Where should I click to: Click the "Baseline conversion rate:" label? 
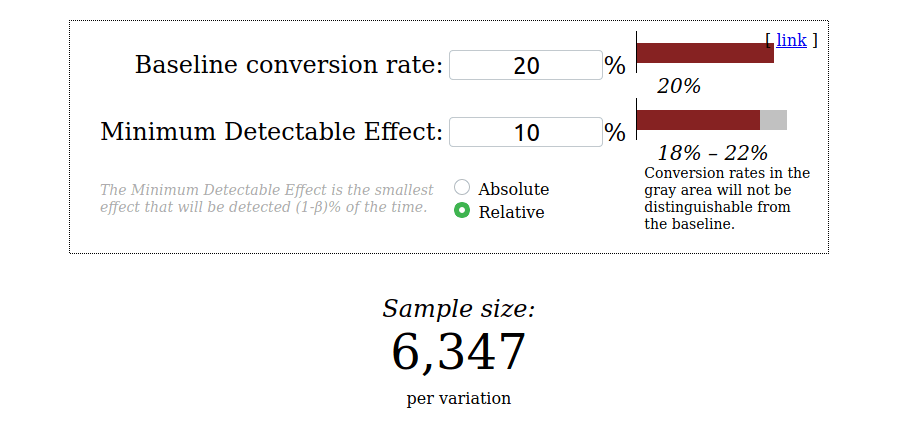(x=288, y=66)
